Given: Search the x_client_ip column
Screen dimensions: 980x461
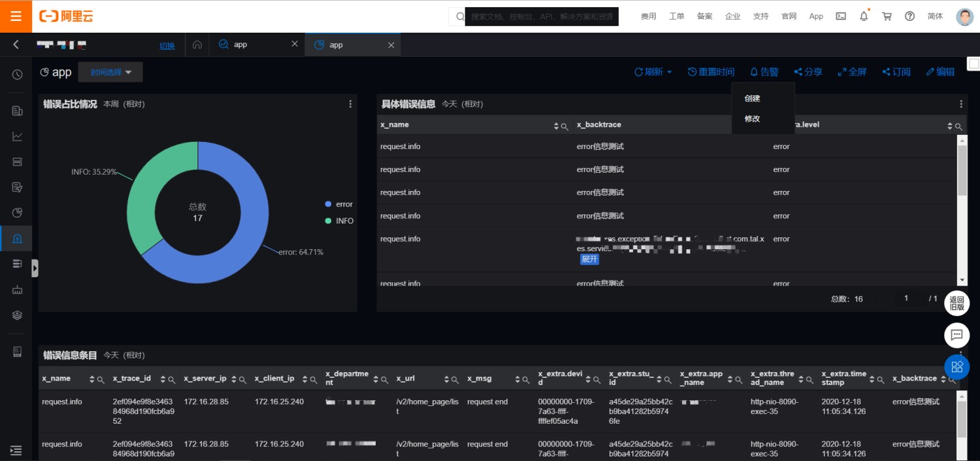Looking at the screenshot, I should click(314, 379).
